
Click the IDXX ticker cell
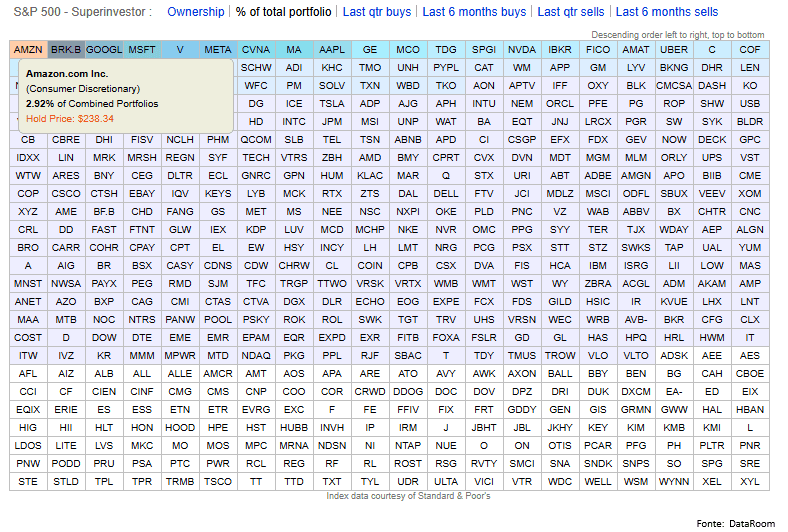28,158
